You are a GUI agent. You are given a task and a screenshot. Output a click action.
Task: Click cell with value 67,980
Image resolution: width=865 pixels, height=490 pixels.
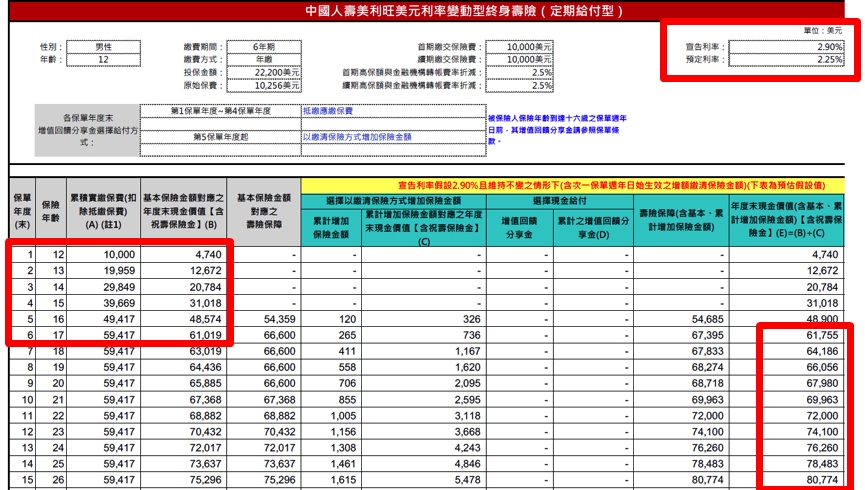[786, 383]
